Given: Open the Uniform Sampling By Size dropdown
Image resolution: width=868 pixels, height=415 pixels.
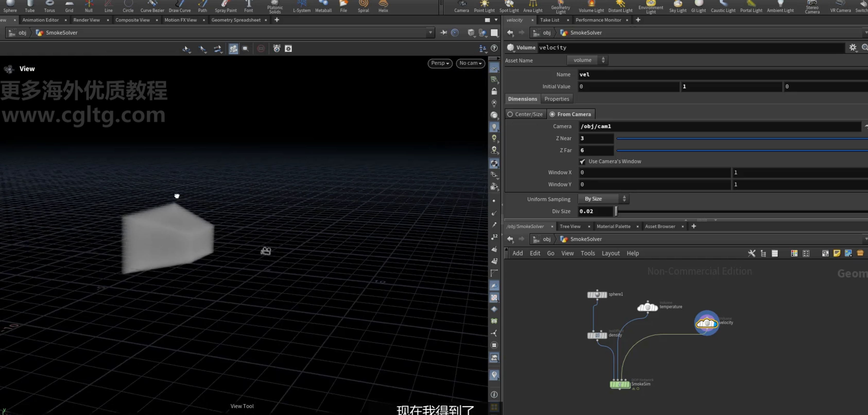Looking at the screenshot, I should [x=604, y=199].
